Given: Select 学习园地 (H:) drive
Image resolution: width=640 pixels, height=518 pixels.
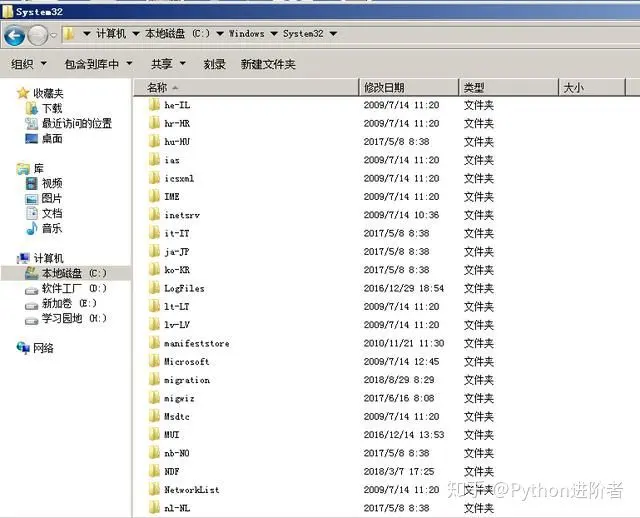Looking at the screenshot, I should 66,318.
